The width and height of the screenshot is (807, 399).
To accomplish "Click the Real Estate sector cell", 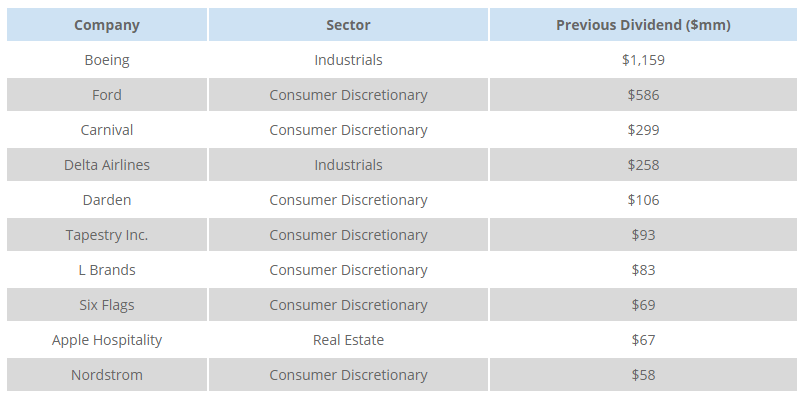I will point(348,340).
